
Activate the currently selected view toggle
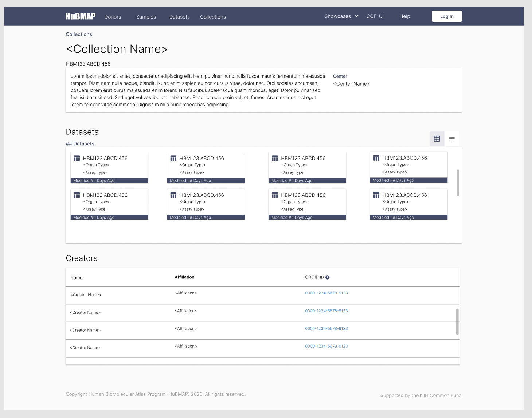pos(437,138)
